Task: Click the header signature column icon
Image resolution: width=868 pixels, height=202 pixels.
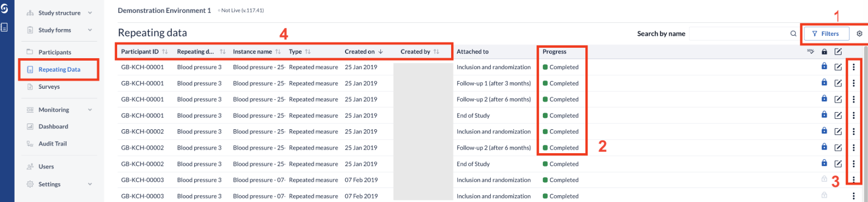Action: coord(811,51)
